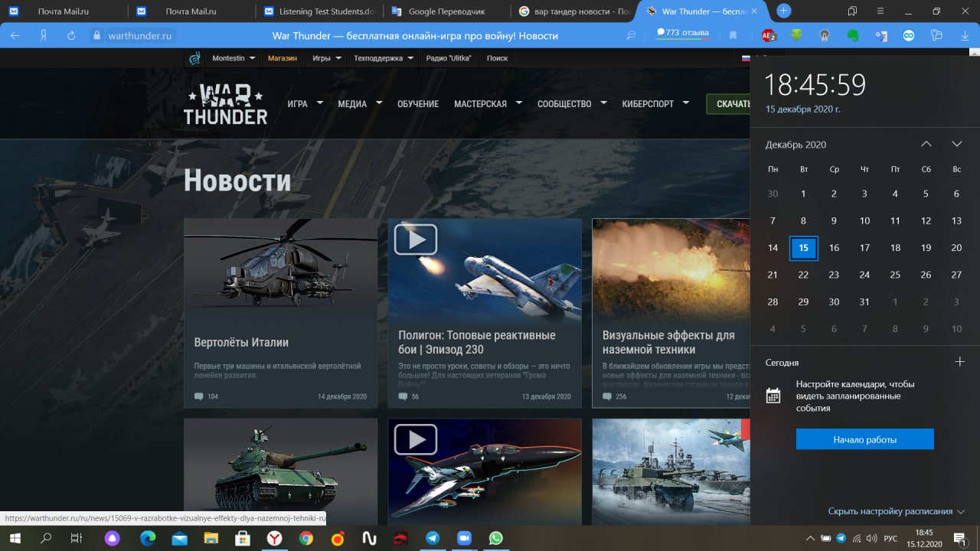Click the Wi-Fi network tray icon
The width and height of the screenshot is (980, 551).
click(857, 539)
